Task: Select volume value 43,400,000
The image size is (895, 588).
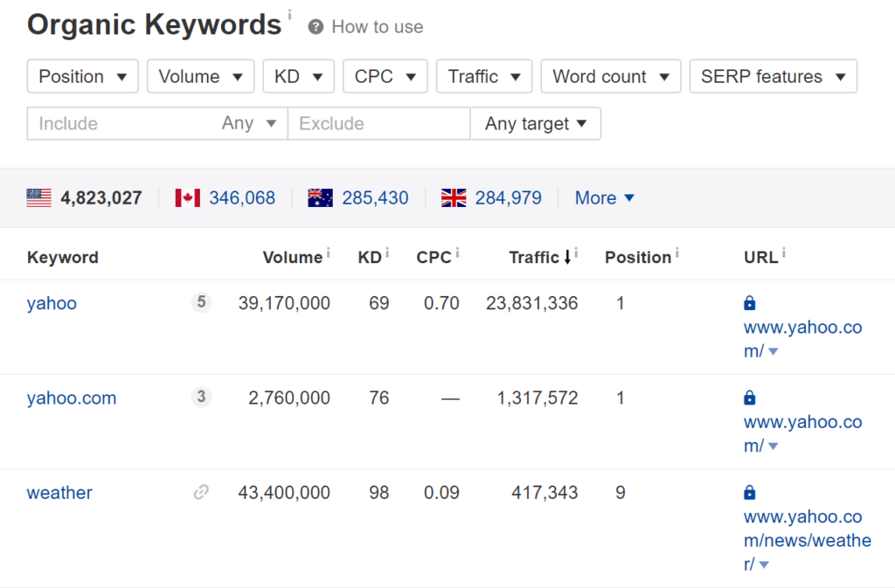Action: (284, 492)
